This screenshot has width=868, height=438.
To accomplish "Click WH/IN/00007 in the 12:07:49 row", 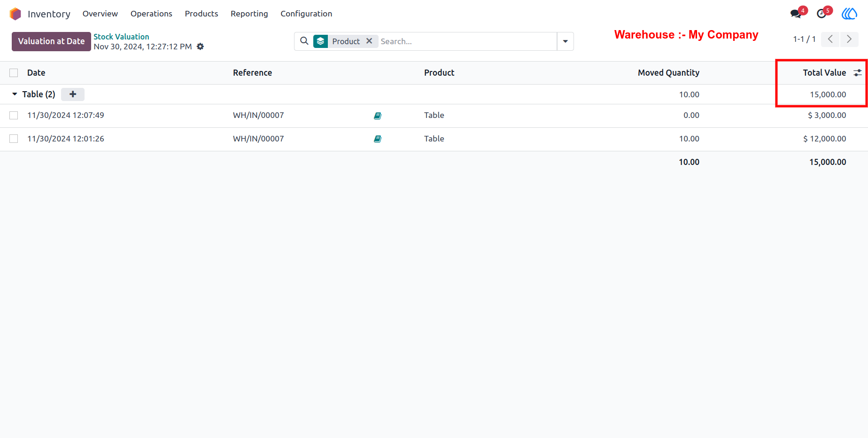I will tap(258, 115).
